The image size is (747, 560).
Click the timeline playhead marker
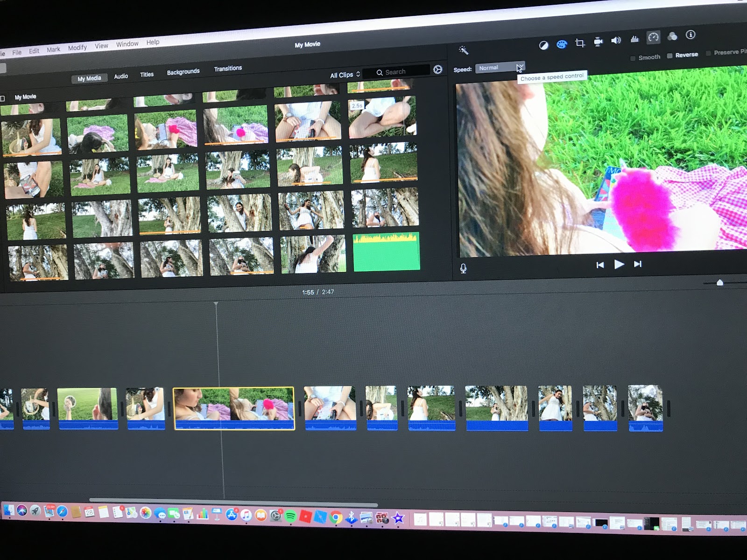[x=216, y=304]
